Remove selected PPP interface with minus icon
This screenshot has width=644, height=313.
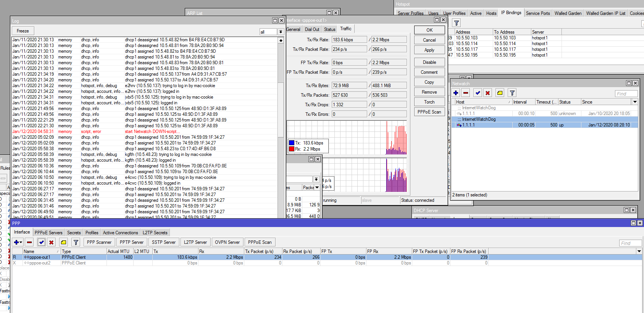[29, 242]
